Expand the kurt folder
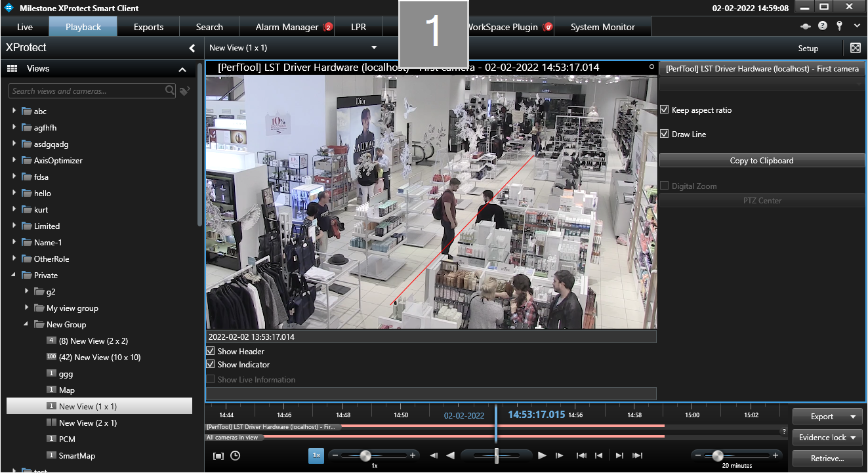The width and height of the screenshot is (868, 473). pyautogui.click(x=14, y=209)
